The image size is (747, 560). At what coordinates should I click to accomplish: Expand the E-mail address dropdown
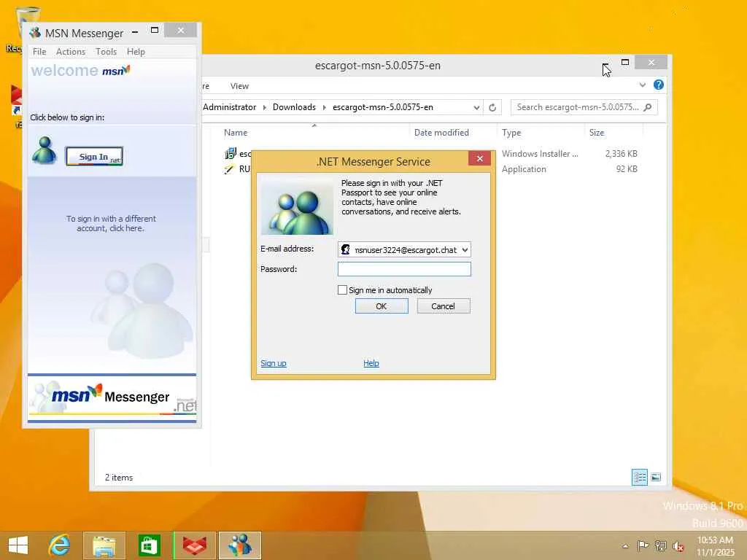[465, 249]
